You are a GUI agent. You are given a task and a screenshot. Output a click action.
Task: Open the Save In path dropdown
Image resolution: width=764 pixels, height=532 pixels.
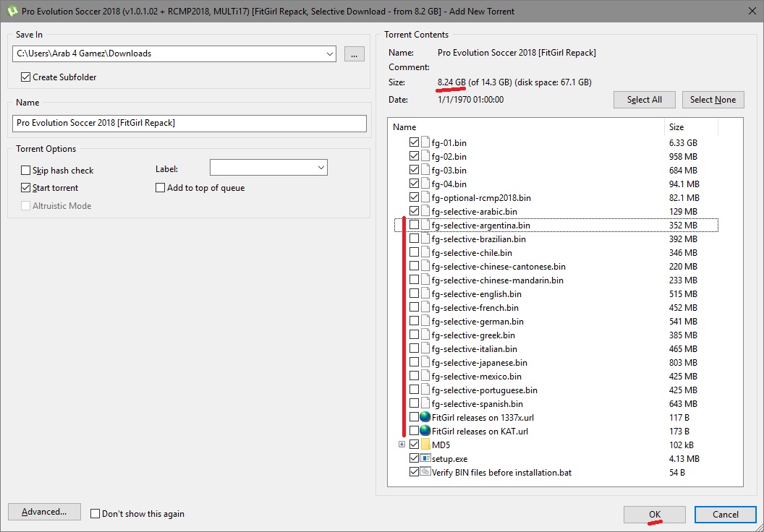pyautogui.click(x=330, y=53)
